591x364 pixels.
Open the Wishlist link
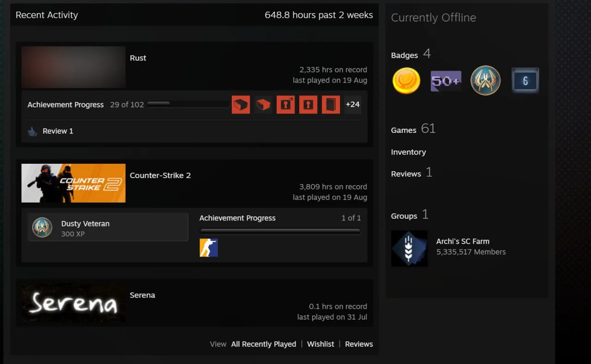(320, 344)
